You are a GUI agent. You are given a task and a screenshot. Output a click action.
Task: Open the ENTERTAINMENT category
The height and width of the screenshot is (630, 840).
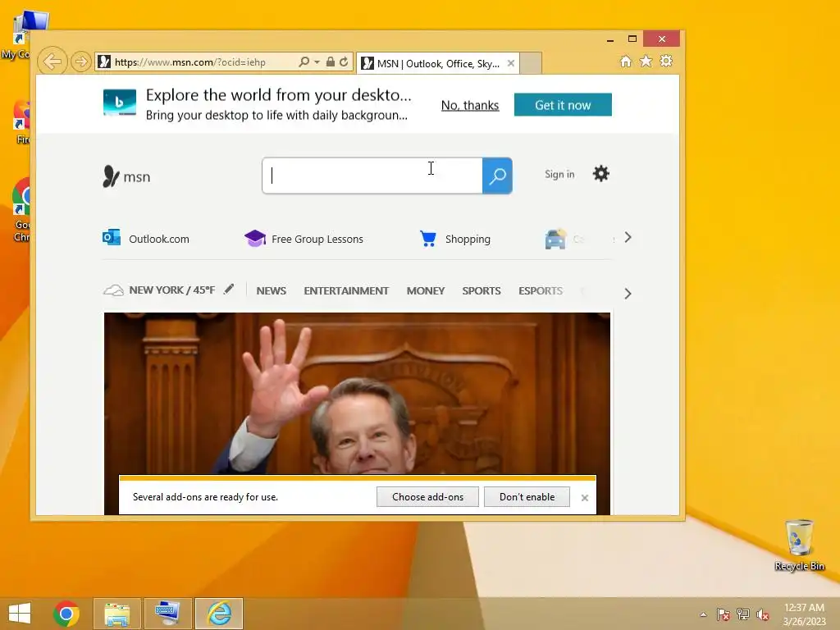[x=346, y=291]
